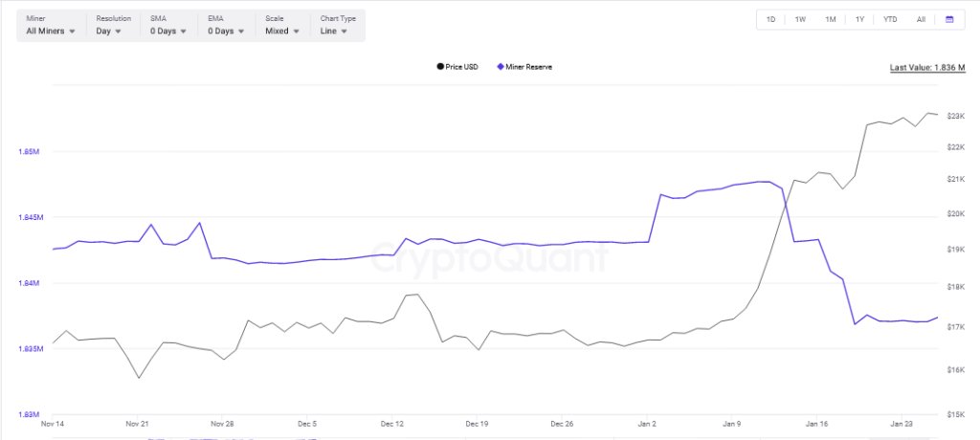Choose the 1M time range
The width and height of the screenshot is (980, 440).
[x=830, y=19]
